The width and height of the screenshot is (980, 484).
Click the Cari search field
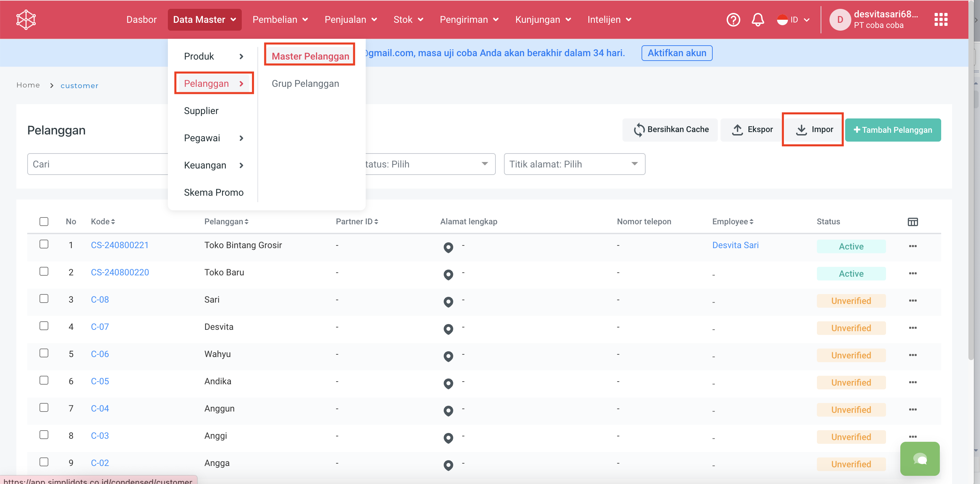[x=97, y=164]
